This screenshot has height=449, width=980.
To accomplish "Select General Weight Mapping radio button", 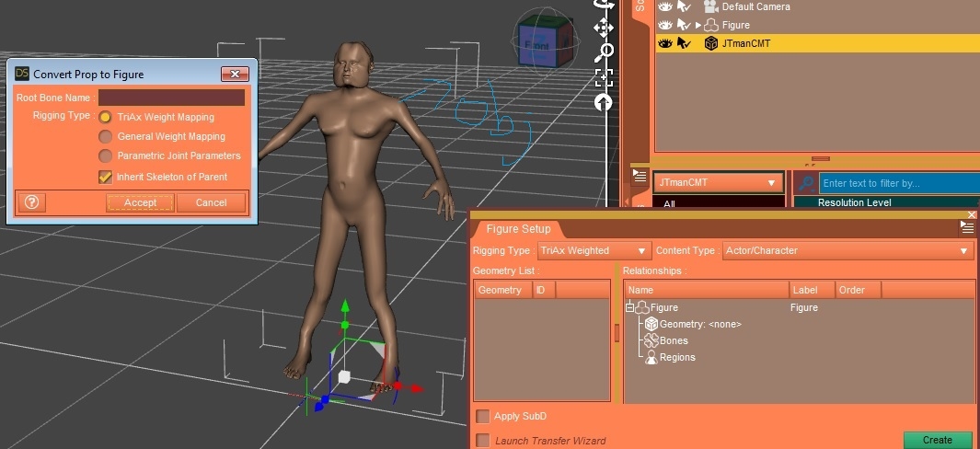I will 106,136.
